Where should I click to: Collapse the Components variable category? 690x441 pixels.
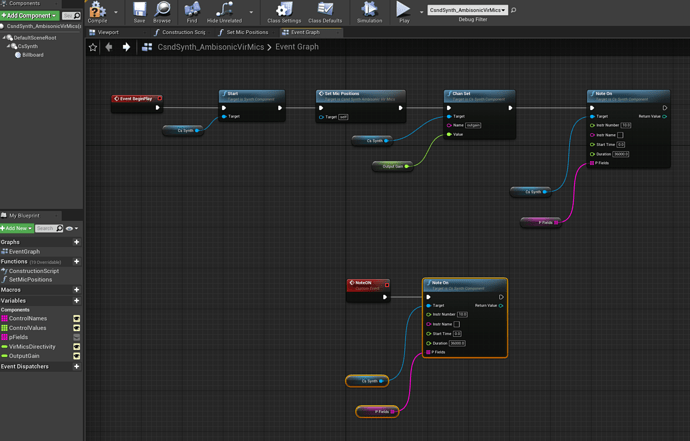(x=15, y=310)
